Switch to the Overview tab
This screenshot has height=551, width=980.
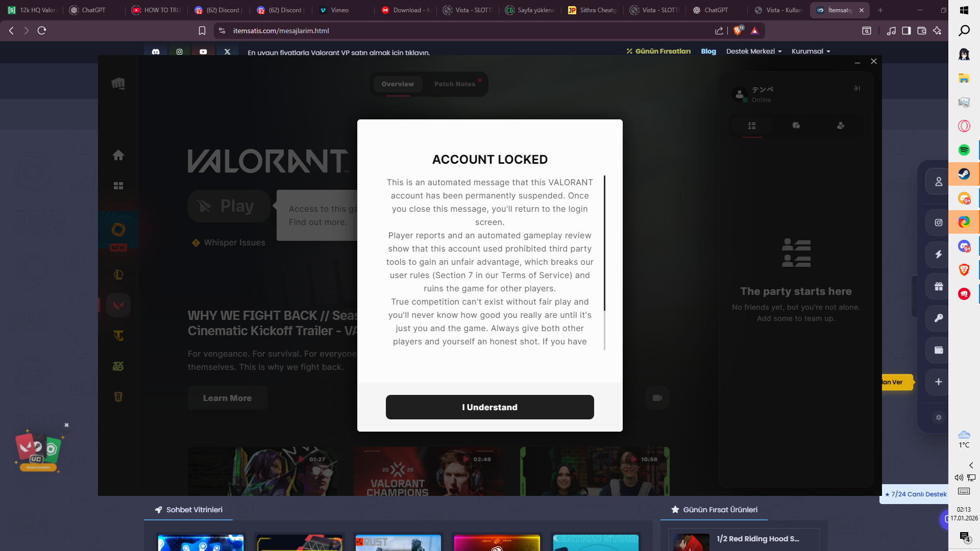tap(398, 84)
